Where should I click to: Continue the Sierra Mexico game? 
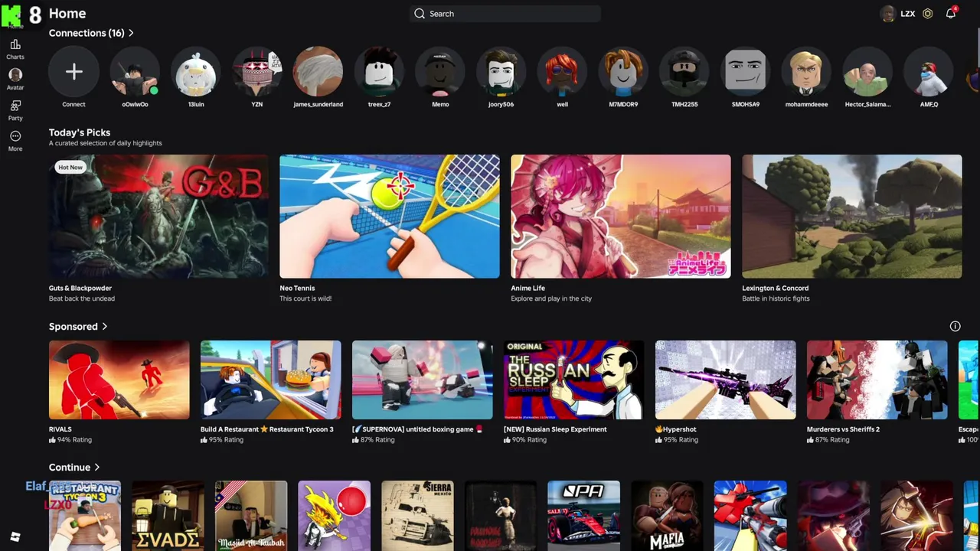click(x=417, y=516)
